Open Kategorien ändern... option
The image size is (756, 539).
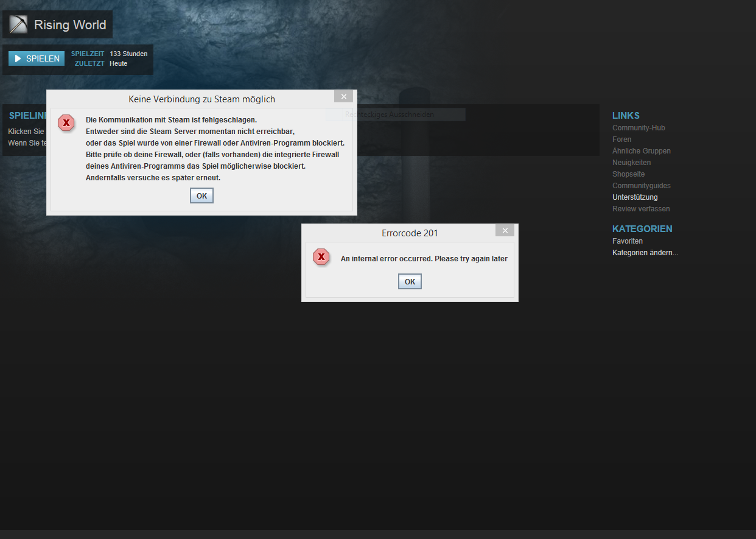click(x=645, y=253)
